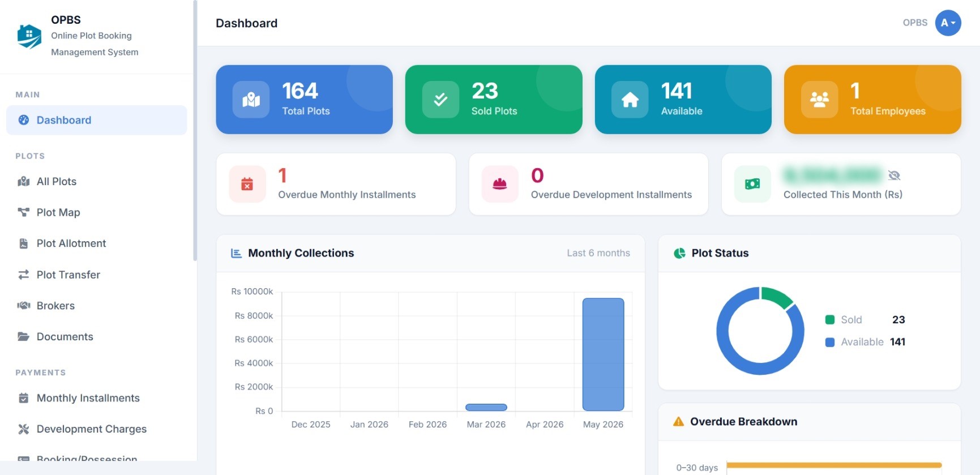Click the Monthly Installments calendar icon
The height and width of the screenshot is (475, 980).
pos(23,398)
